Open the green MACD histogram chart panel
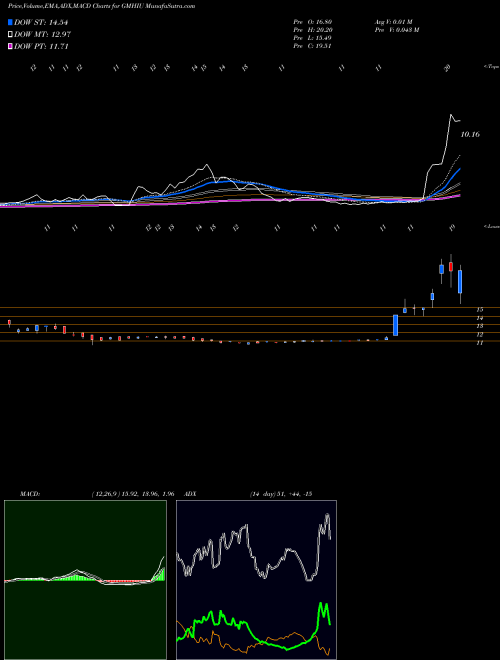The width and height of the screenshot is (500, 660). (x=85, y=580)
